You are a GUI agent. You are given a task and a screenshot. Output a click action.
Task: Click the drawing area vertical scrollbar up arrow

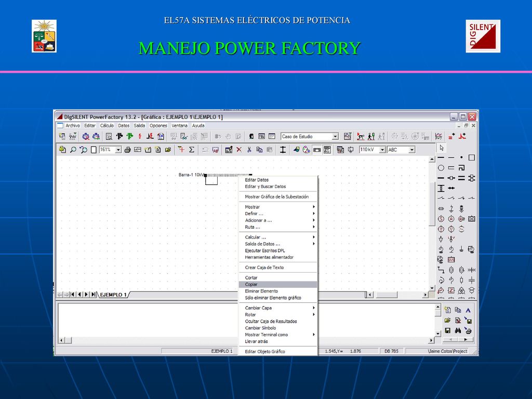432,159
